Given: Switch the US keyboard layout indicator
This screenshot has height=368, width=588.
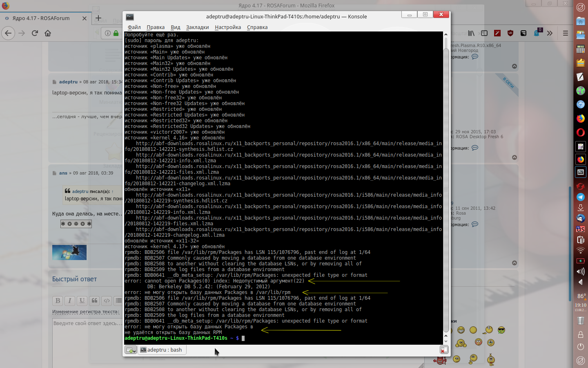Looking at the screenshot, I should click(x=580, y=229).
